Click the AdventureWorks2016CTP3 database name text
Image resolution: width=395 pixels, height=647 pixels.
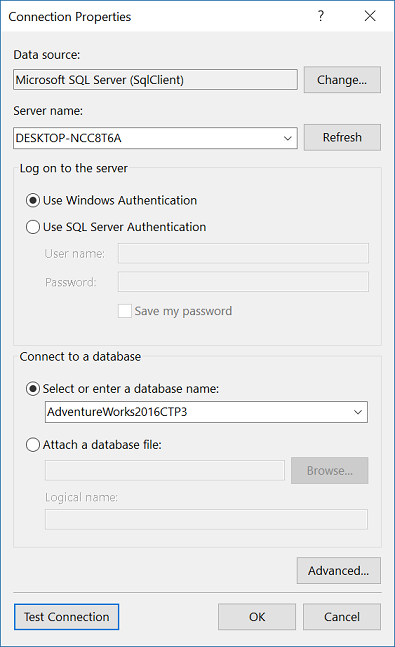tap(117, 412)
